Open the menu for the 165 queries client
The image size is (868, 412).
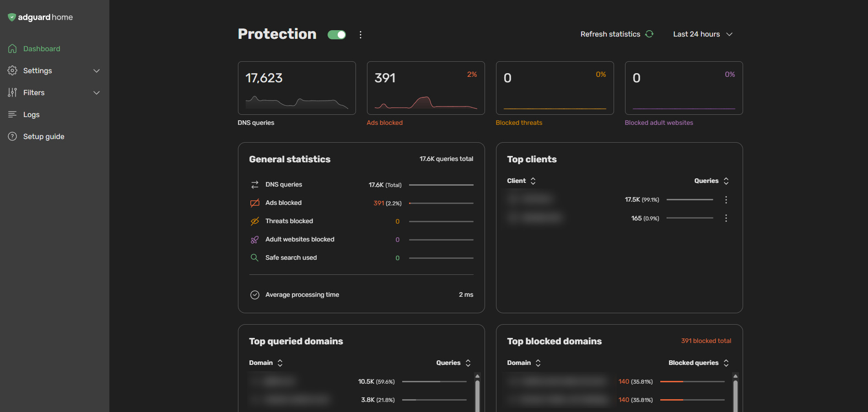pos(726,218)
